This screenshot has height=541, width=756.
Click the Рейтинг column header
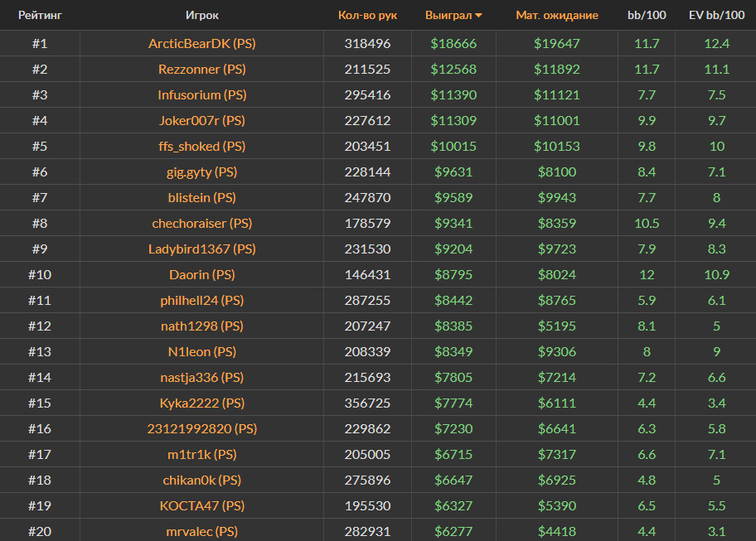40,15
